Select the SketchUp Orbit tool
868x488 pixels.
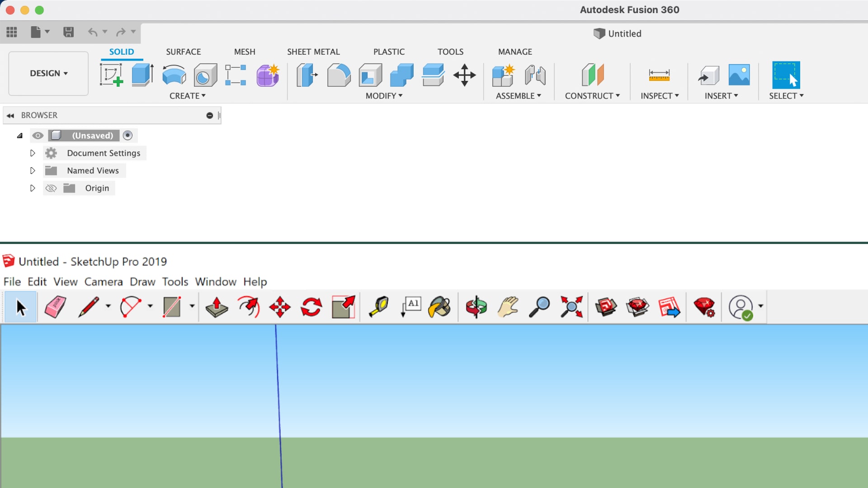click(476, 307)
